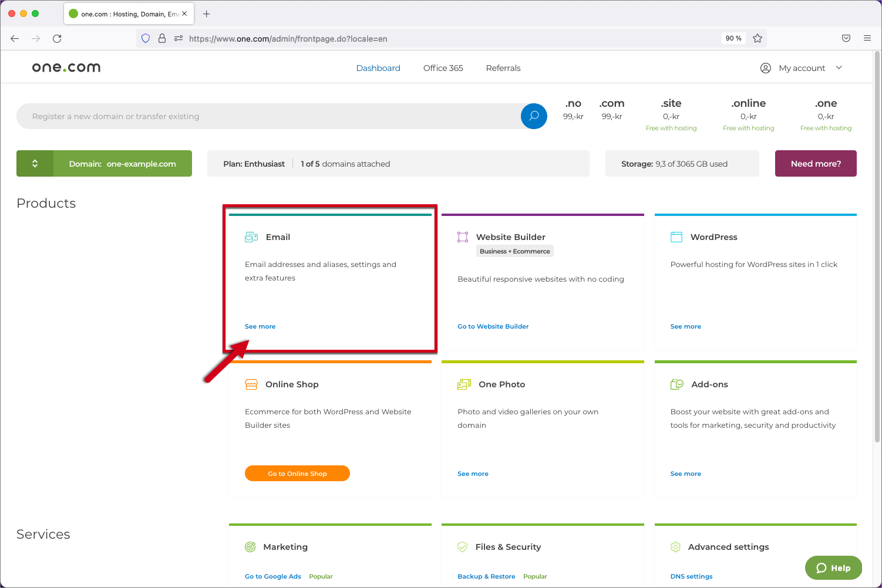Viewport: 882px width, 588px height.
Task: Bookmark this page with the star icon
Action: (x=758, y=38)
